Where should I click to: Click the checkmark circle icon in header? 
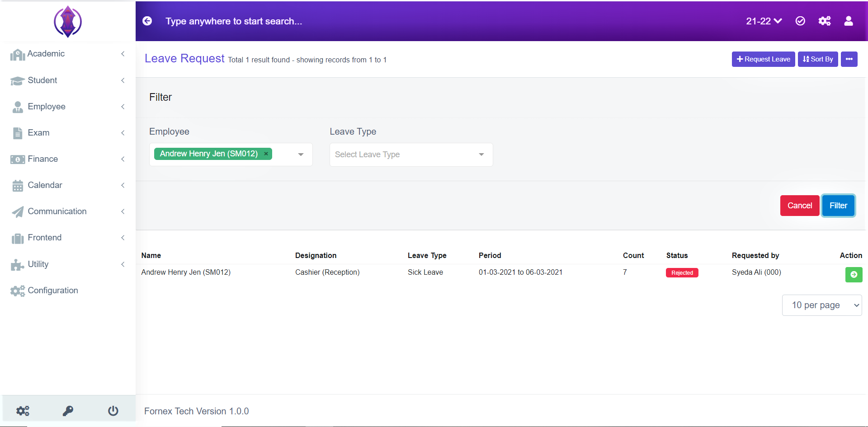click(x=800, y=21)
